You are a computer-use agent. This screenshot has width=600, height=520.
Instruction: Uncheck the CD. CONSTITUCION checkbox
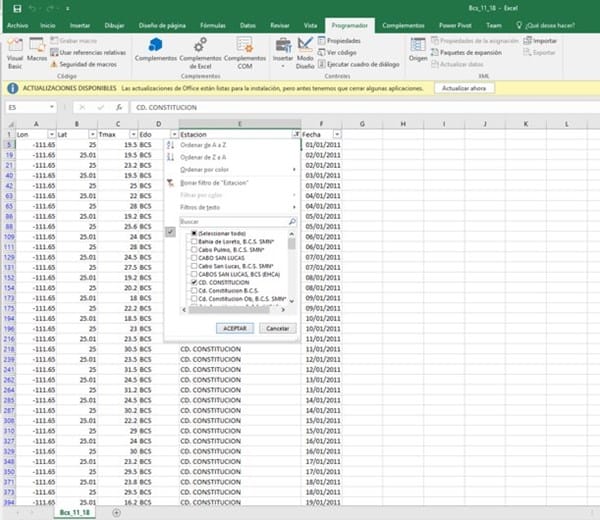tap(194, 283)
